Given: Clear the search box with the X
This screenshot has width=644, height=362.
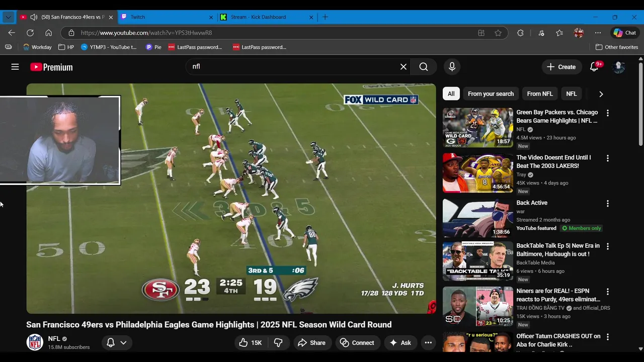Looking at the screenshot, I should [x=403, y=67].
